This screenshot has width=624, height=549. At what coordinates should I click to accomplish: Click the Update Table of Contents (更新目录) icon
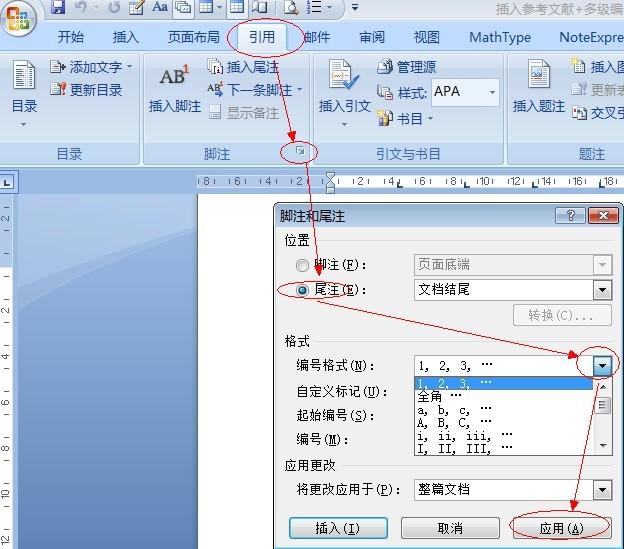coord(57,90)
